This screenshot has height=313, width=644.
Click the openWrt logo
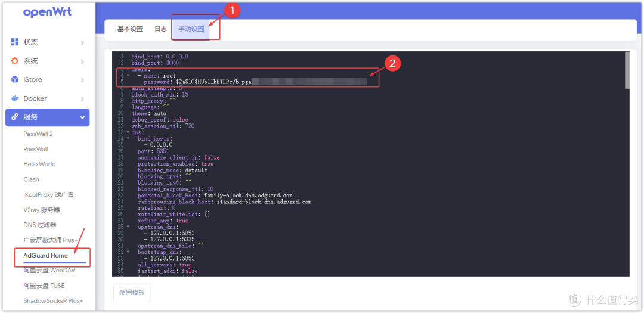[x=48, y=13]
